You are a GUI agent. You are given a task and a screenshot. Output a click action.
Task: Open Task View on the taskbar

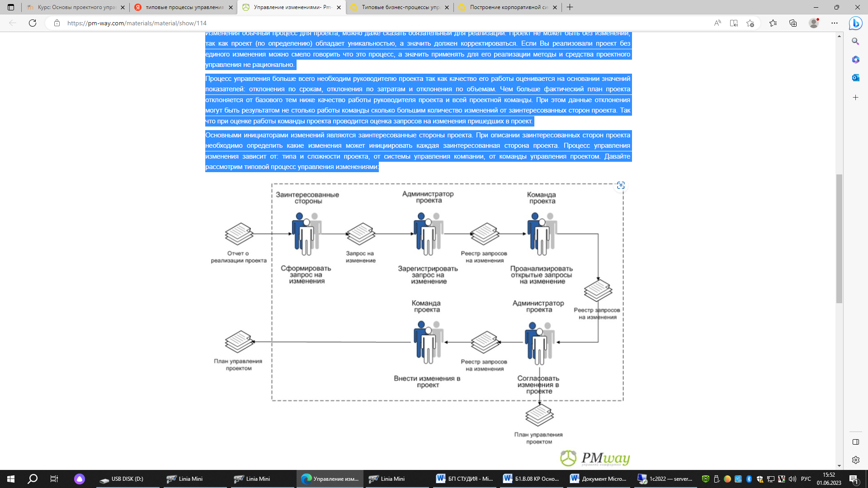[x=54, y=479]
